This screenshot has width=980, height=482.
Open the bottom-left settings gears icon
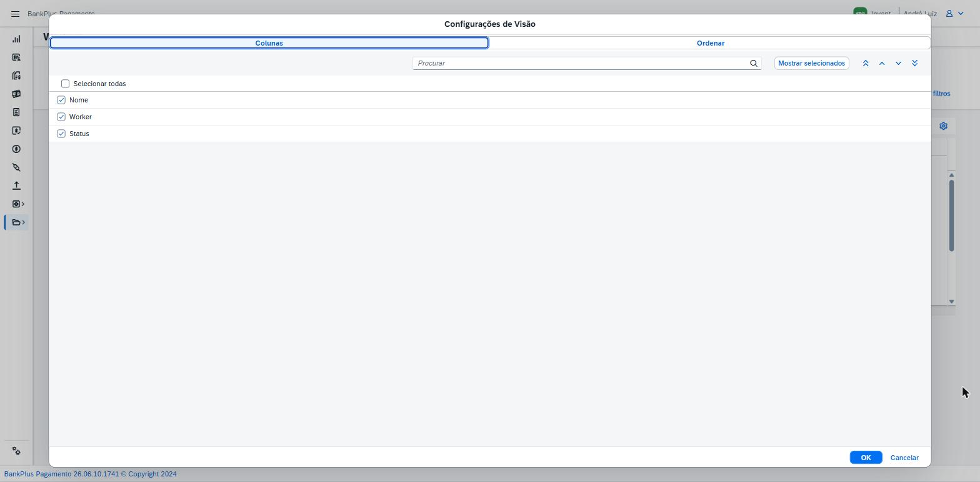tap(16, 451)
